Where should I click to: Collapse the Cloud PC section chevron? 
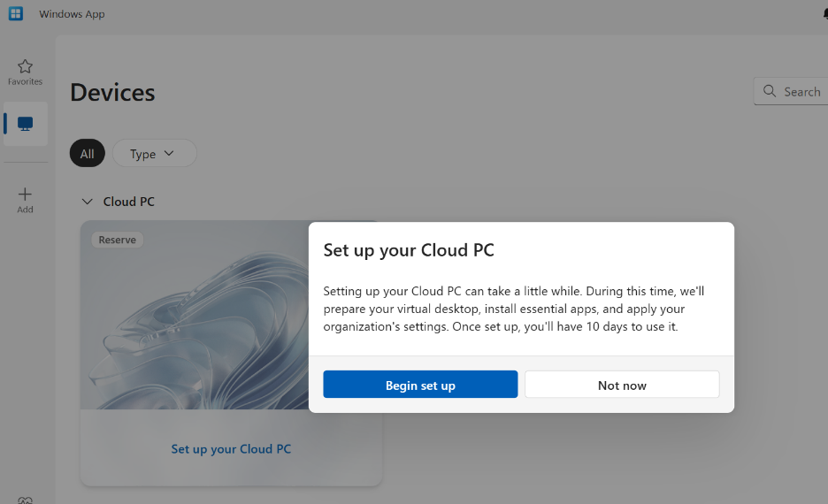87,202
